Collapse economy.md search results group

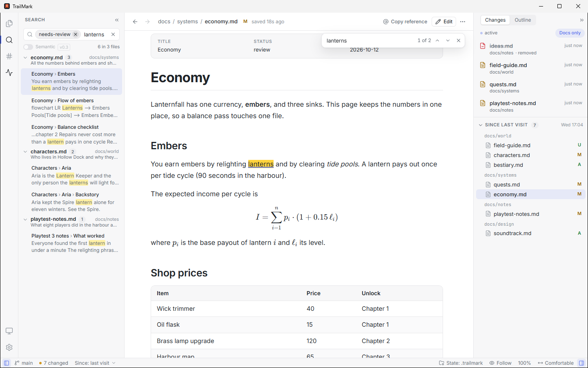pyautogui.click(x=25, y=58)
